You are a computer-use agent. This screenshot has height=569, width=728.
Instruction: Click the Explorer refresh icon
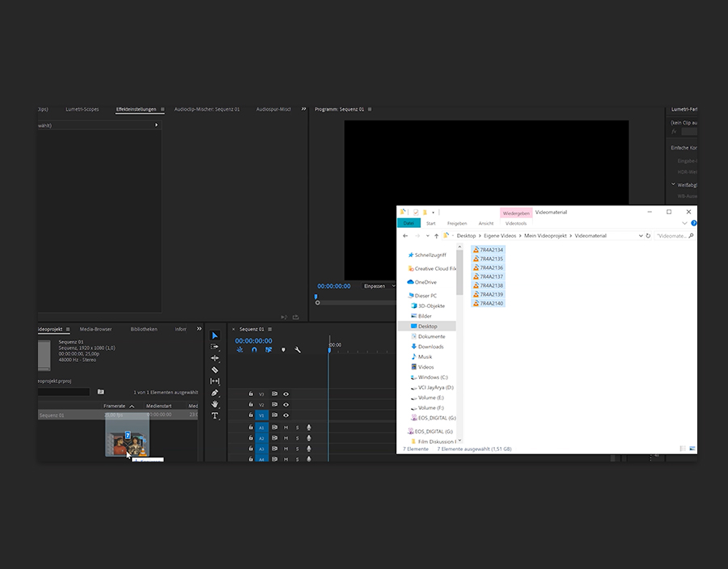pos(648,235)
